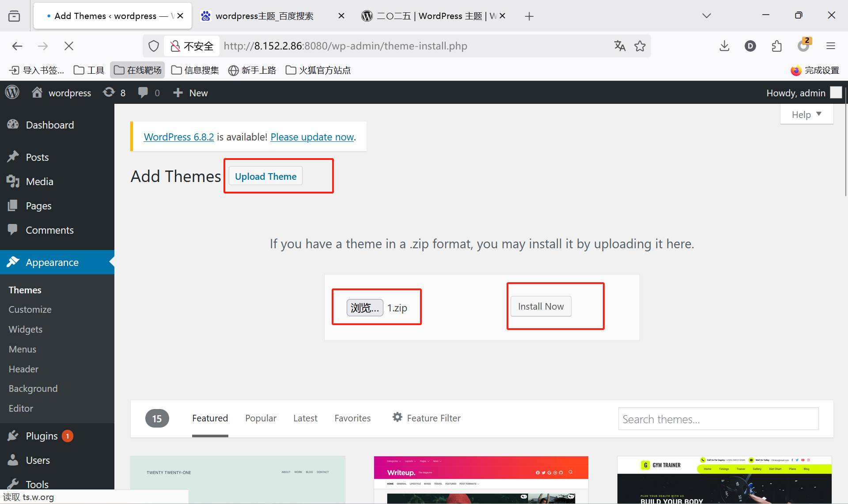The height and width of the screenshot is (504, 848).
Task: Focus the Search themes input field
Action: click(x=718, y=419)
